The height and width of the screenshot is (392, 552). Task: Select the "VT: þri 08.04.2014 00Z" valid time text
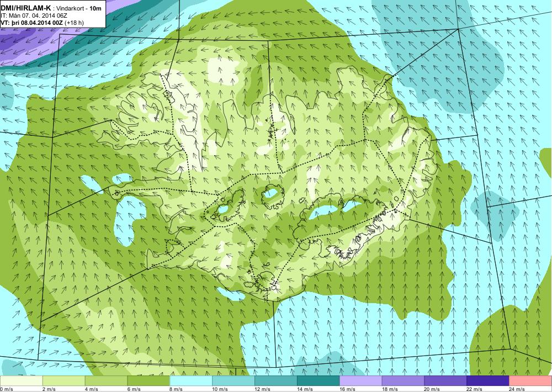pos(32,23)
